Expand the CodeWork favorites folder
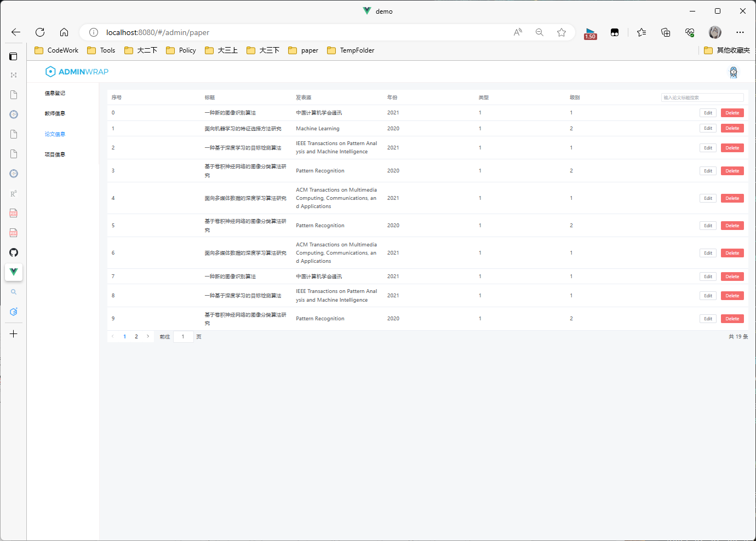 pyautogui.click(x=56, y=50)
